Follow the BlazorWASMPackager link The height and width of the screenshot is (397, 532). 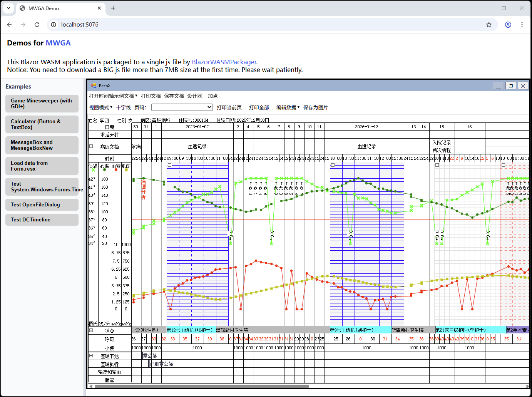click(224, 62)
